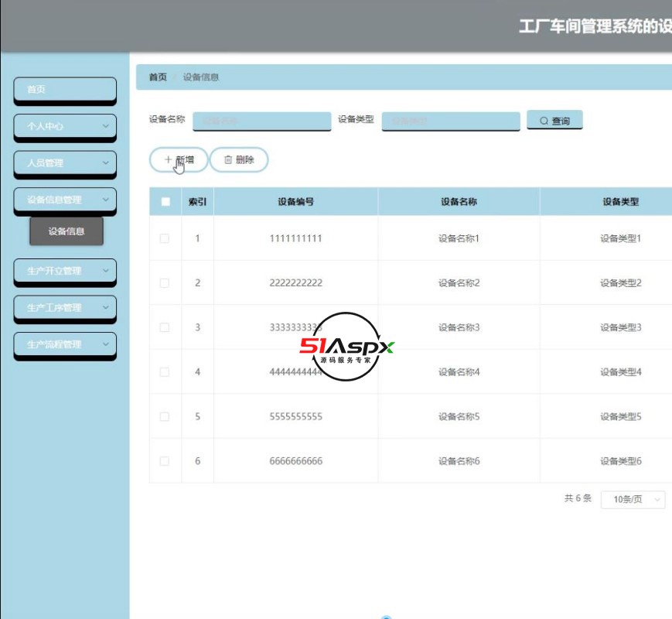This screenshot has width=672, height=619.
Task: Select the 设备信息 submenu item
Action: pos(67,231)
